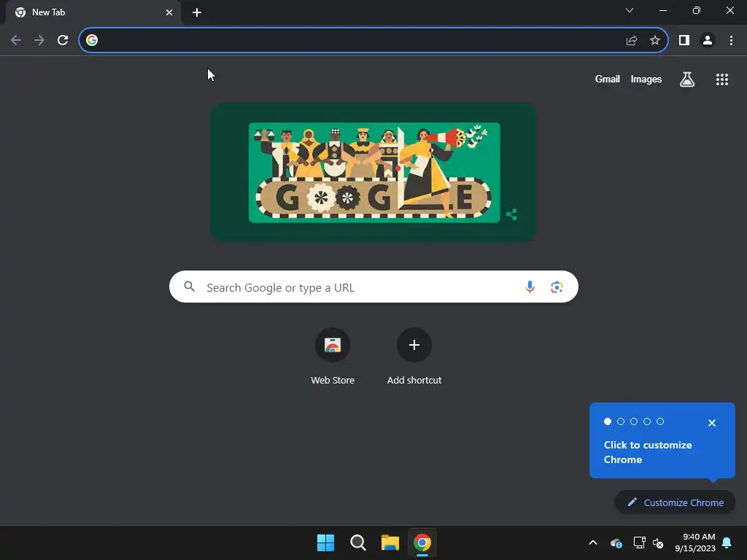
Task: Click the third tip page dot
Action: (x=634, y=421)
